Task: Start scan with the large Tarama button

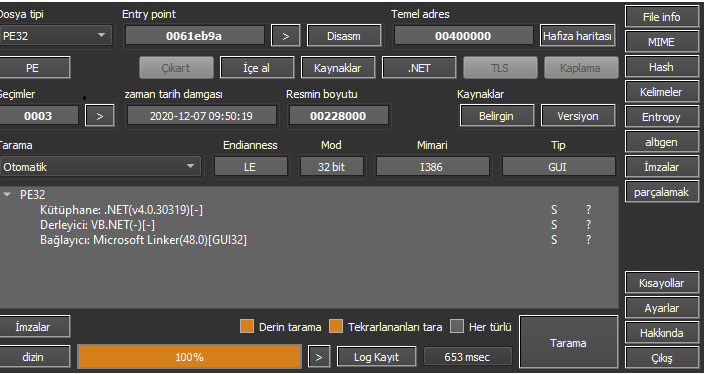Action: point(568,343)
